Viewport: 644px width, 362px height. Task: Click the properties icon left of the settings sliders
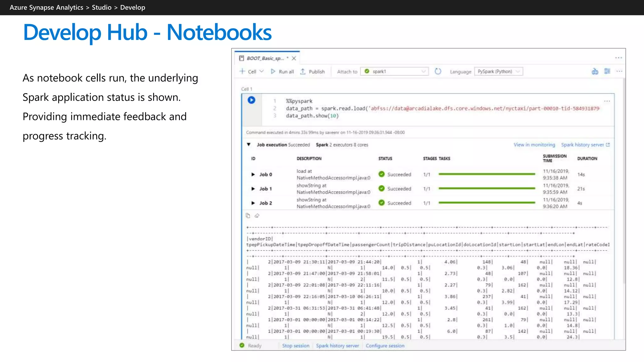595,71
